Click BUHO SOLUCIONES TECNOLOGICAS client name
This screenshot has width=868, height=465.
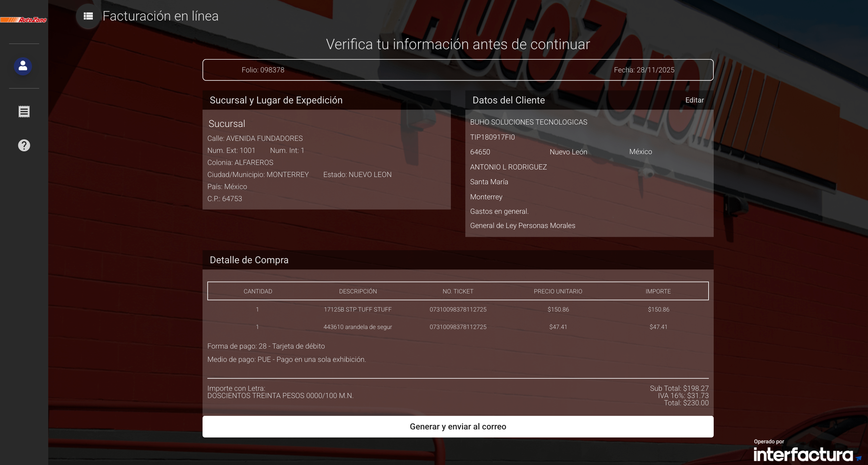point(528,122)
